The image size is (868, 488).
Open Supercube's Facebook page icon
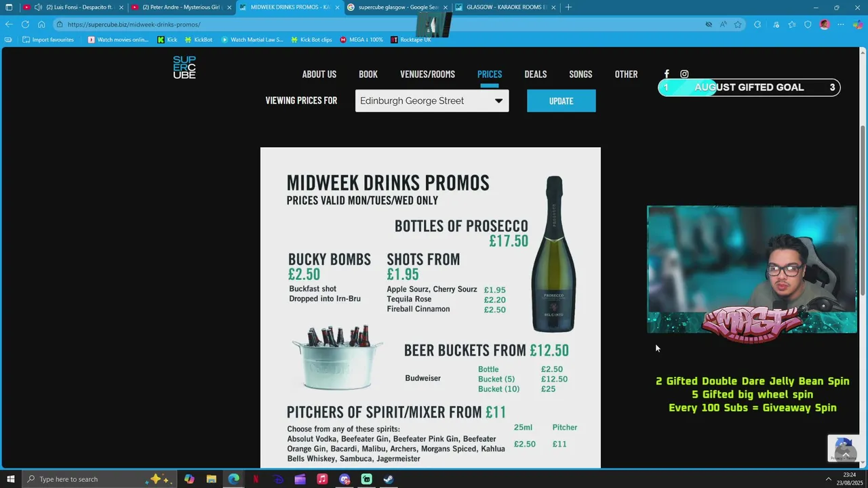point(667,74)
